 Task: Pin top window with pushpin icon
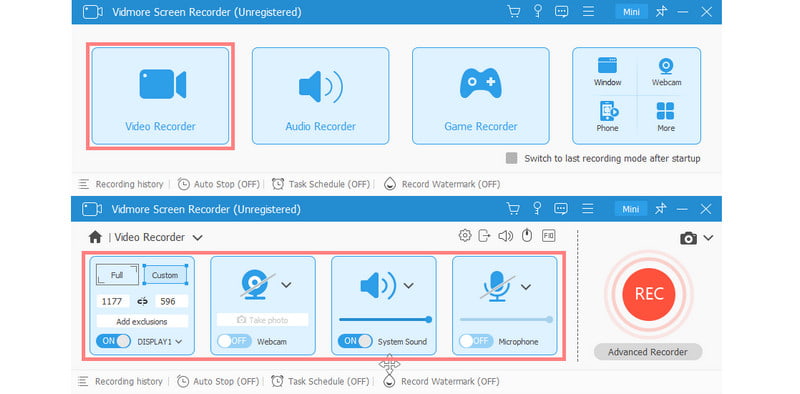tap(662, 11)
